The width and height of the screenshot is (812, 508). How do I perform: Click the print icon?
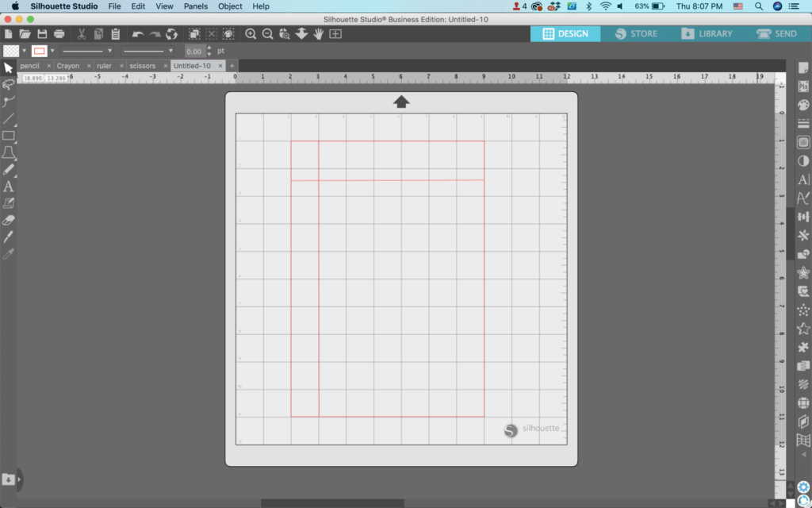click(x=59, y=34)
